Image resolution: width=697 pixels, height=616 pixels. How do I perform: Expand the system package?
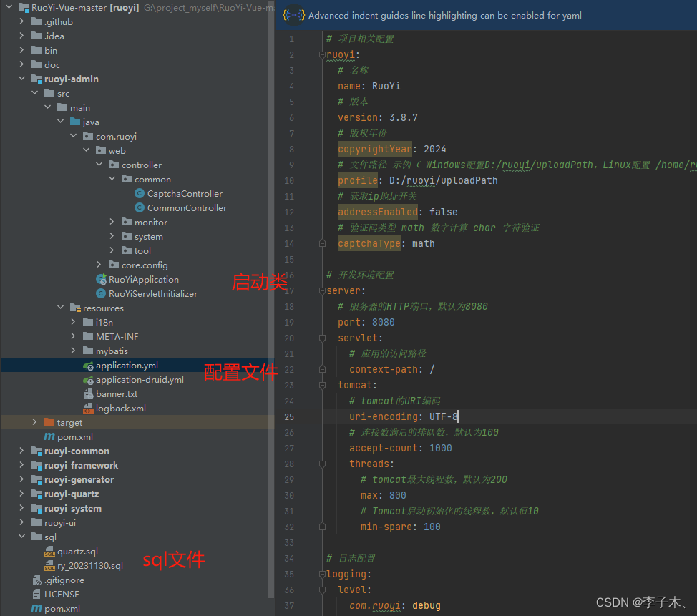112,236
